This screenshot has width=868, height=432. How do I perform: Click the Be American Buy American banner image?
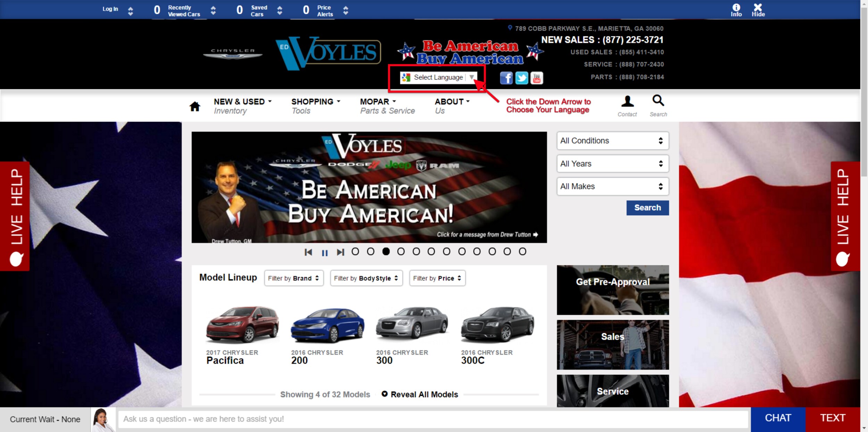(x=369, y=187)
